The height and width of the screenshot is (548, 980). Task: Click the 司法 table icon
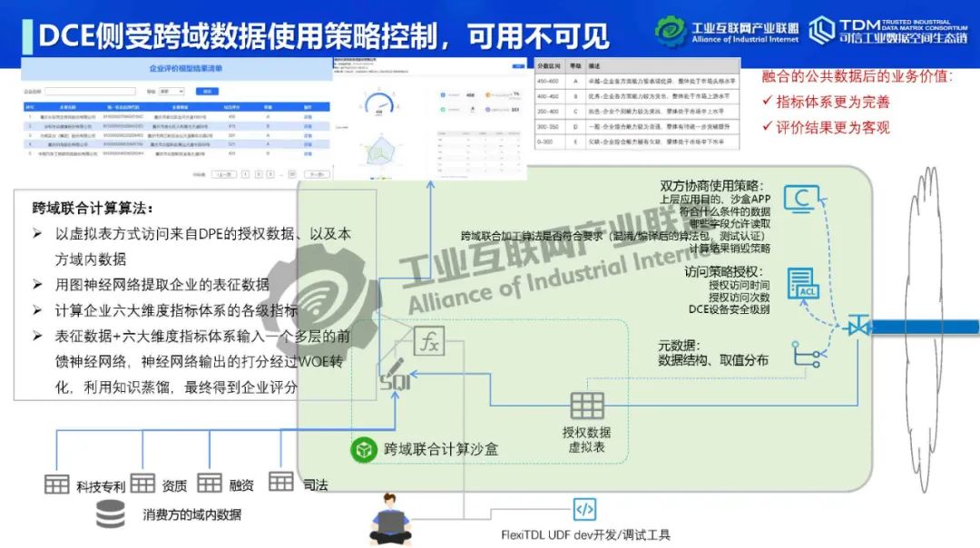(281, 483)
